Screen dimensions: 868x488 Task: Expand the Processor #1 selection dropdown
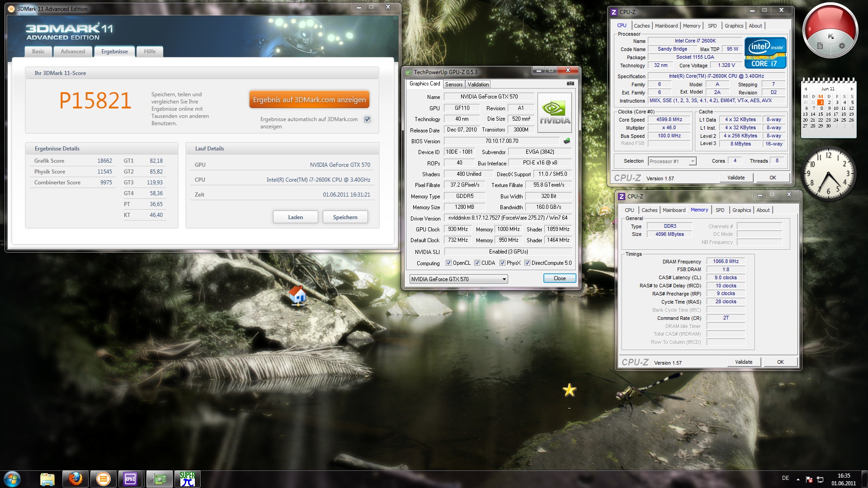click(x=692, y=161)
